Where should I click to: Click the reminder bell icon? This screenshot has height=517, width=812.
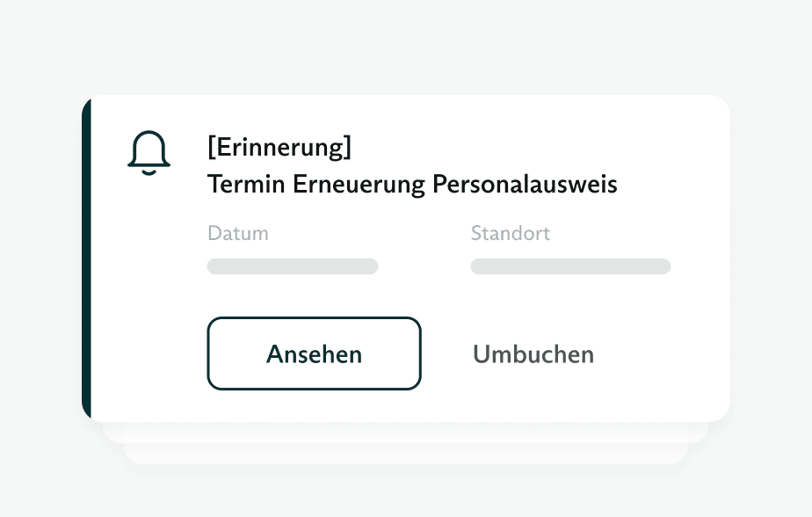click(x=149, y=153)
